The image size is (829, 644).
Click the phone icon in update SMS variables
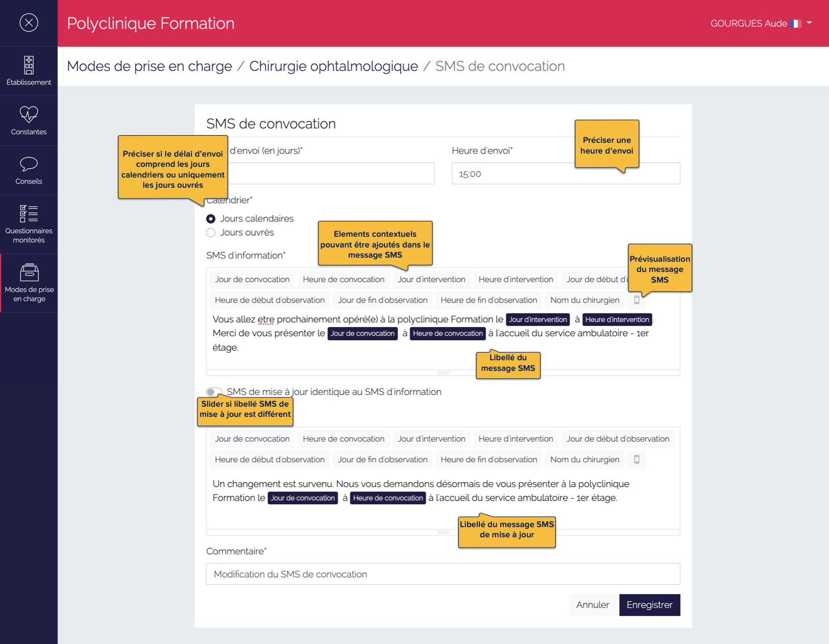pos(637,459)
